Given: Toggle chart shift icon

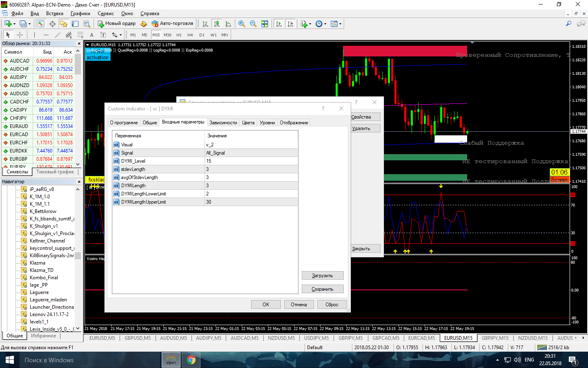Looking at the screenshot, I should tap(290, 24).
